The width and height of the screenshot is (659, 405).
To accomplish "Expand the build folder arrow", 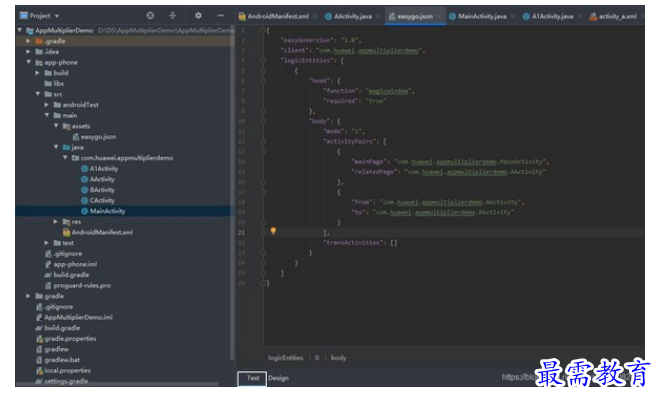I will (x=37, y=73).
